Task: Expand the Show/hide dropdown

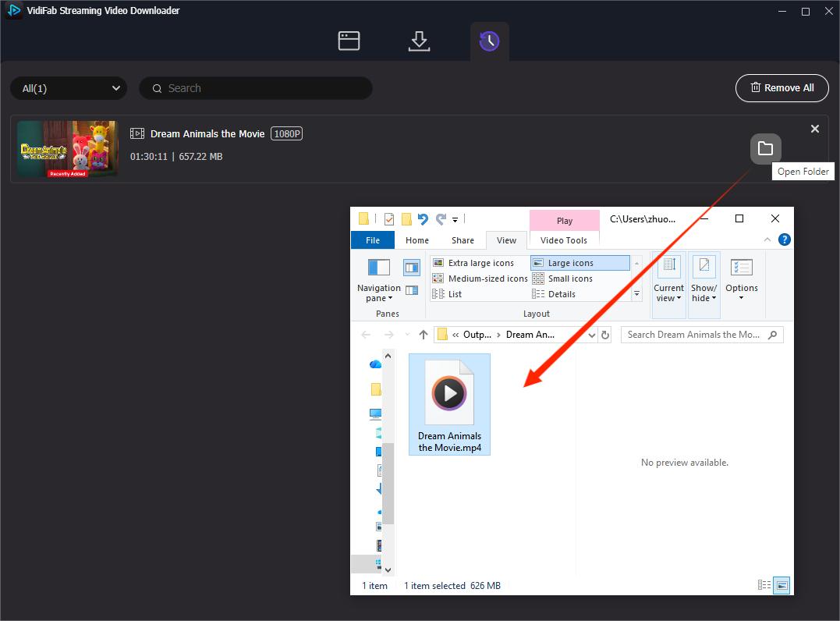Action: [x=704, y=293]
